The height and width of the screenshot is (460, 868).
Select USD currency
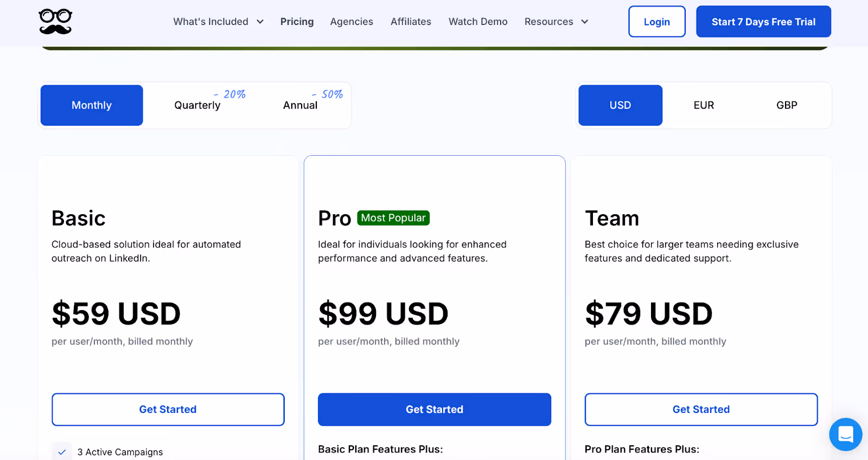pos(620,105)
